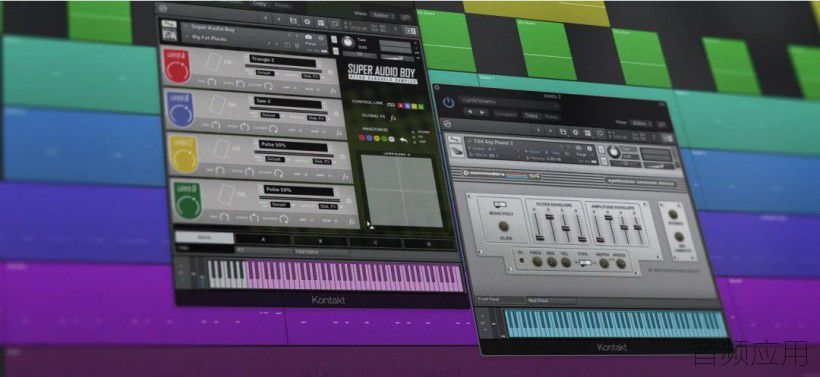Toggle green Control Link square

(x=421, y=107)
